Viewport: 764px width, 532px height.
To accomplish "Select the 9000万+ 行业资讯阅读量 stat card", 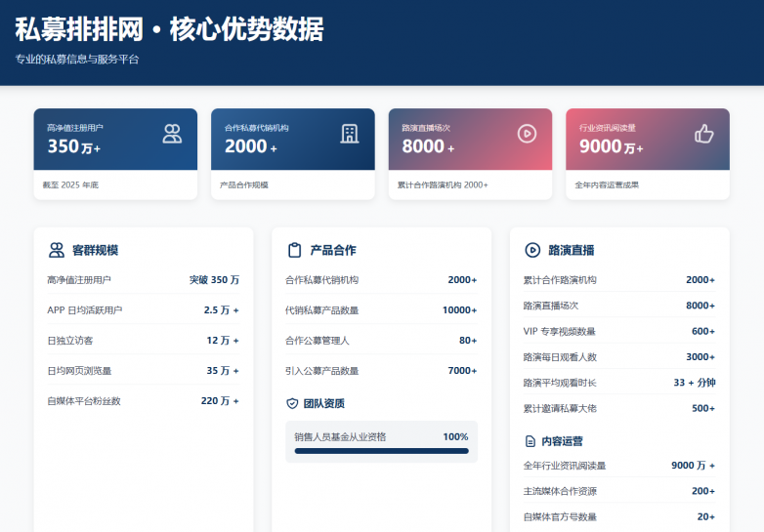I will coord(647,153).
